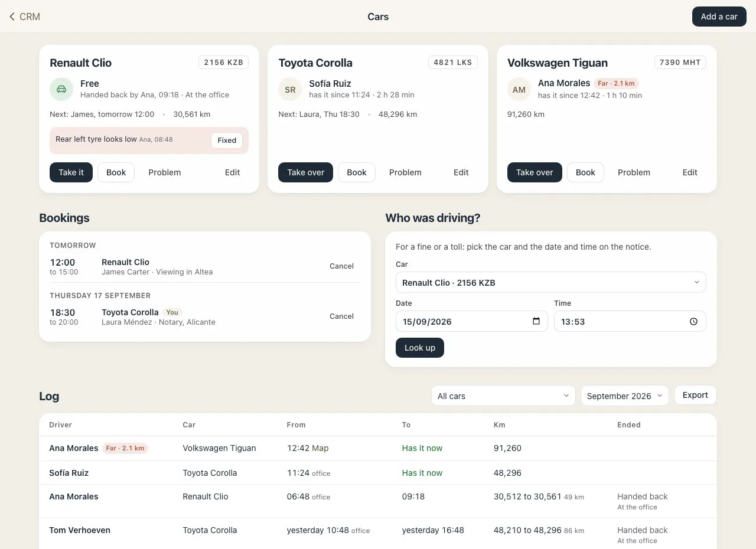Click the Far · 2.1 km badge on Tiguan card
Viewport: 756px width, 549px height.
[x=616, y=83]
